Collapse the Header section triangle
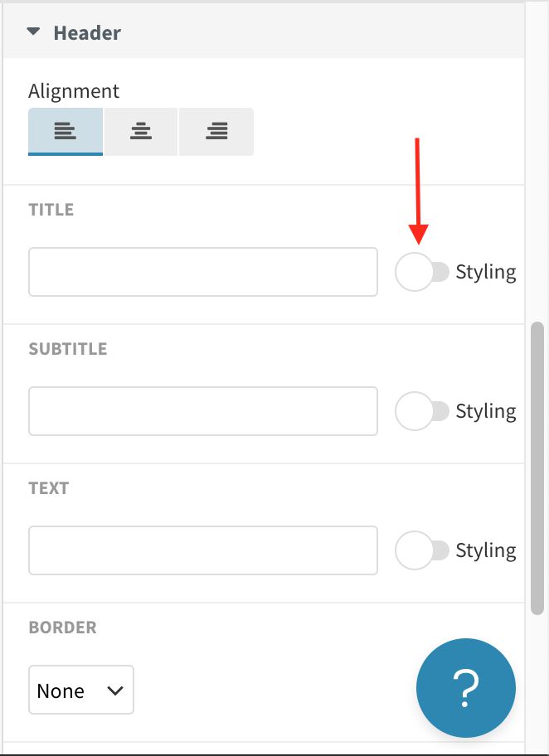This screenshot has height=756, width=549. tap(33, 31)
